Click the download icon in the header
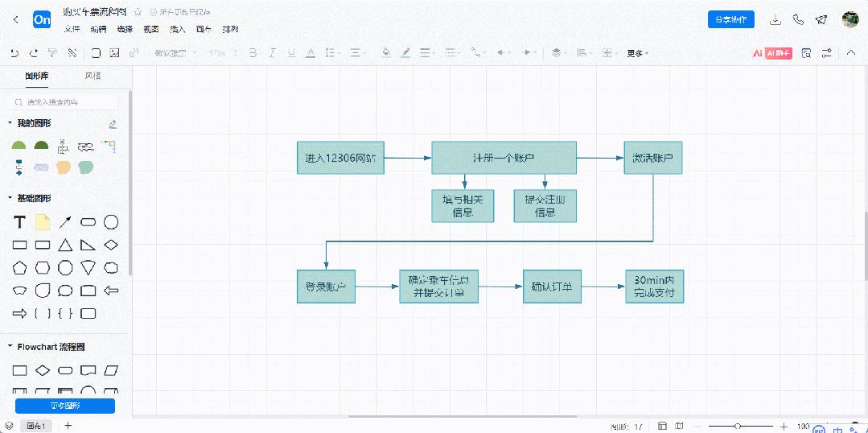Image resolution: width=868 pixels, height=433 pixels. [775, 19]
